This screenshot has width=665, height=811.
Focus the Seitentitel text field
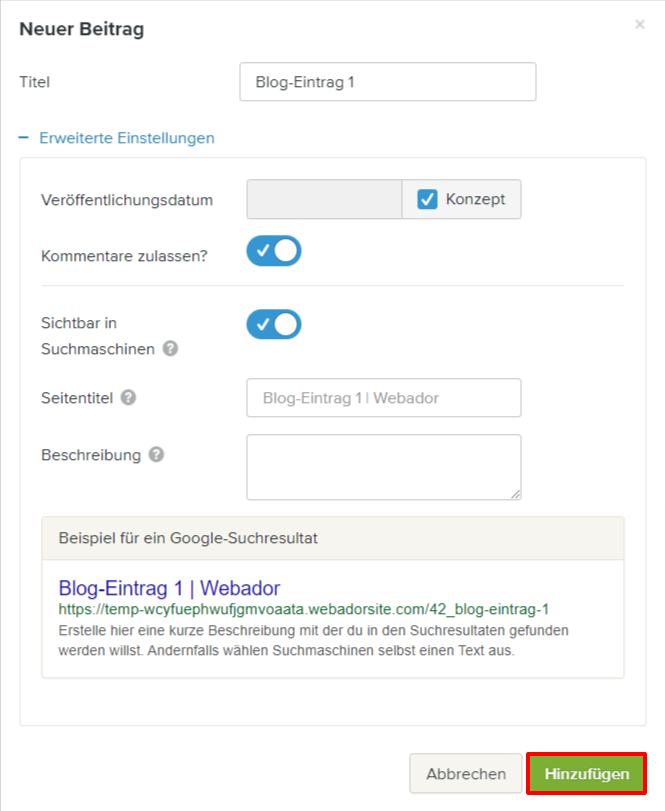(x=383, y=397)
